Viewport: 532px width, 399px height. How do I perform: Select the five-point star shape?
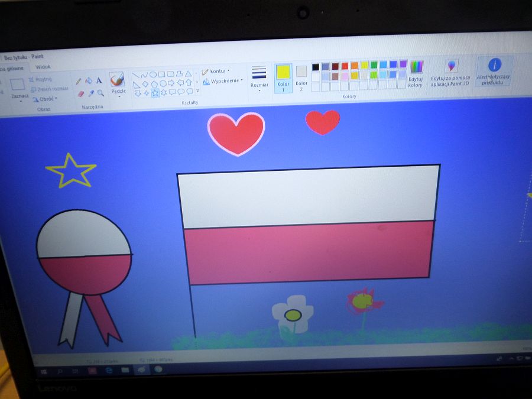pos(155,93)
